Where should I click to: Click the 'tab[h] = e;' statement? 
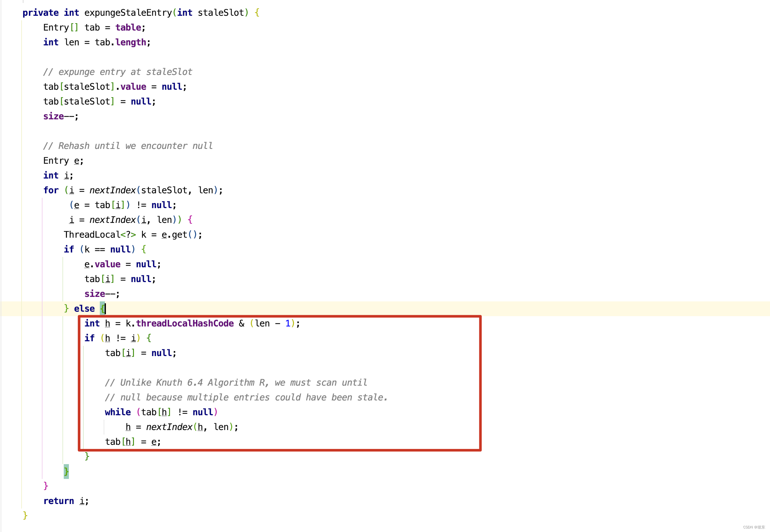(x=133, y=442)
